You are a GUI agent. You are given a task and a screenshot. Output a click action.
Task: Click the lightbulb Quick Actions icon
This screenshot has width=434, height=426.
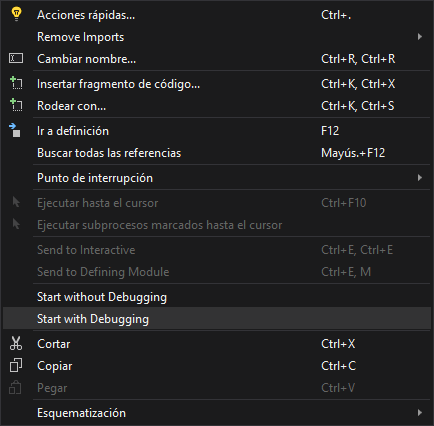click(x=16, y=14)
